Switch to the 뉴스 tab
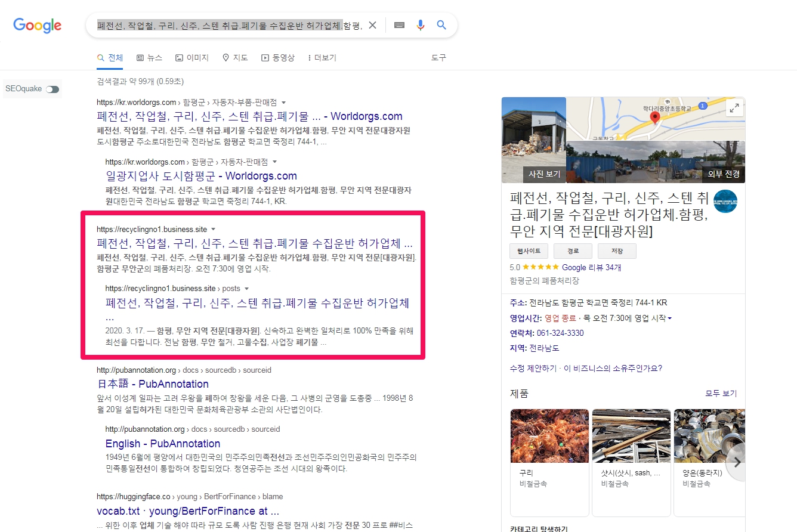Image resolution: width=797 pixels, height=532 pixels. tap(149, 58)
